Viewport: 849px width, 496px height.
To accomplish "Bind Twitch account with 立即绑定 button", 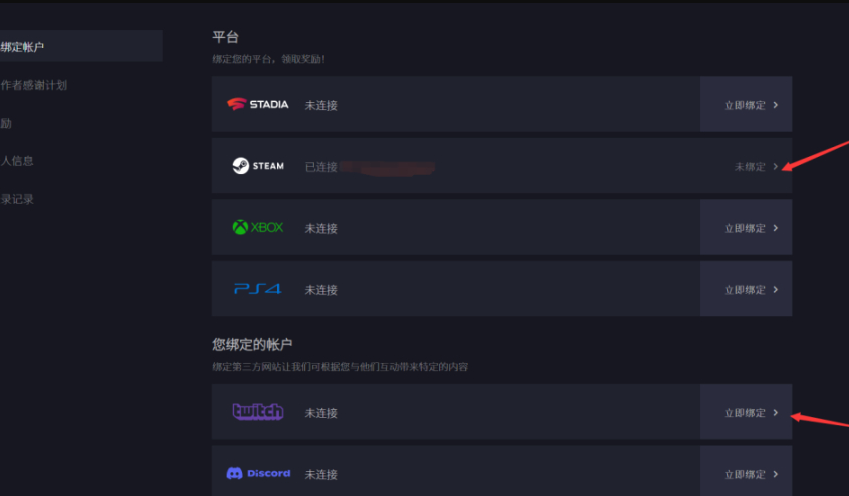I will [746, 412].
